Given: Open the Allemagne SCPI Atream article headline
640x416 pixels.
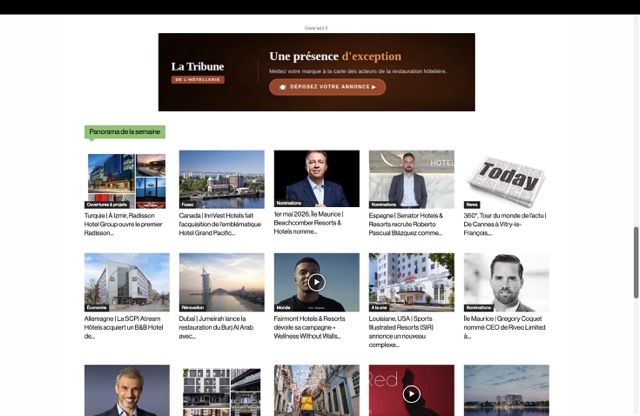Looking at the screenshot, I should [x=124, y=327].
